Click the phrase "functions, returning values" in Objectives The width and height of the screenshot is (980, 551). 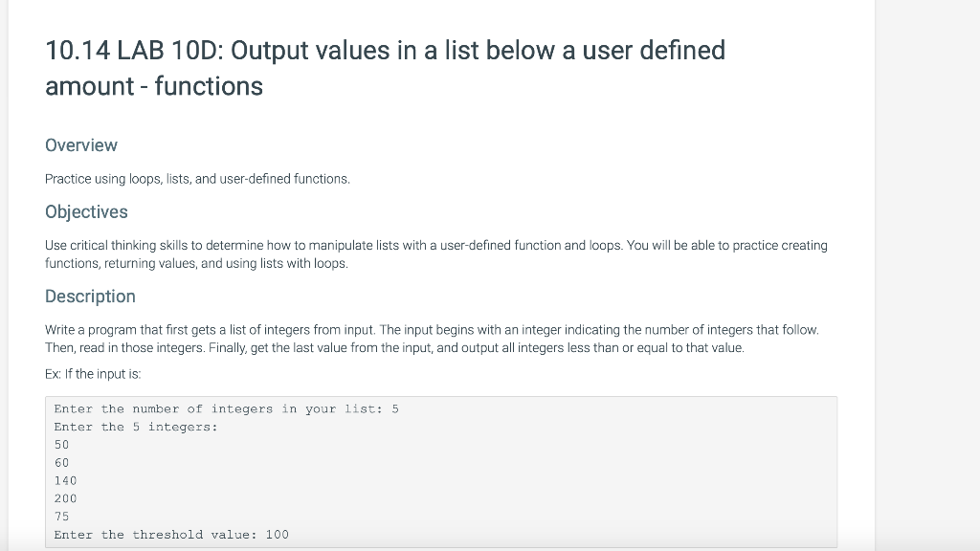[121, 264]
